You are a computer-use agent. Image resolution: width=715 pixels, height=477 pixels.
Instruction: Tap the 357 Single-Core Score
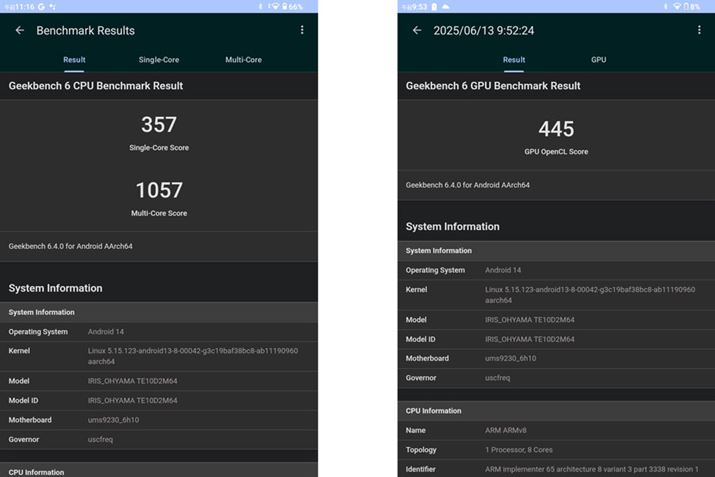pos(159,125)
